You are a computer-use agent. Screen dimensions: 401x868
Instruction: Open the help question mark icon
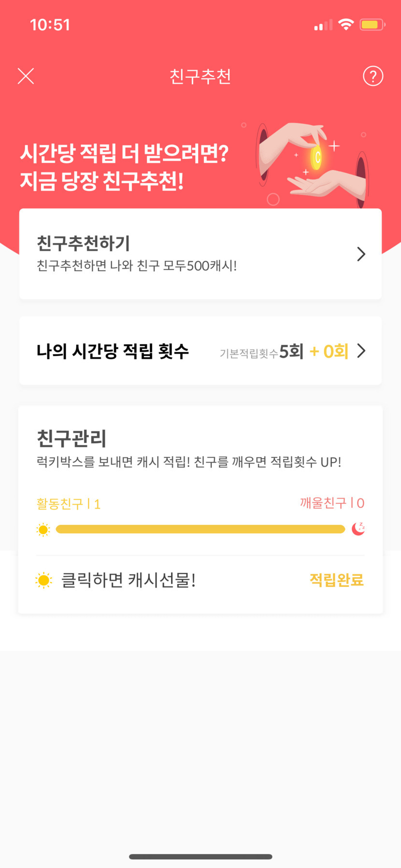[x=372, y=76]
